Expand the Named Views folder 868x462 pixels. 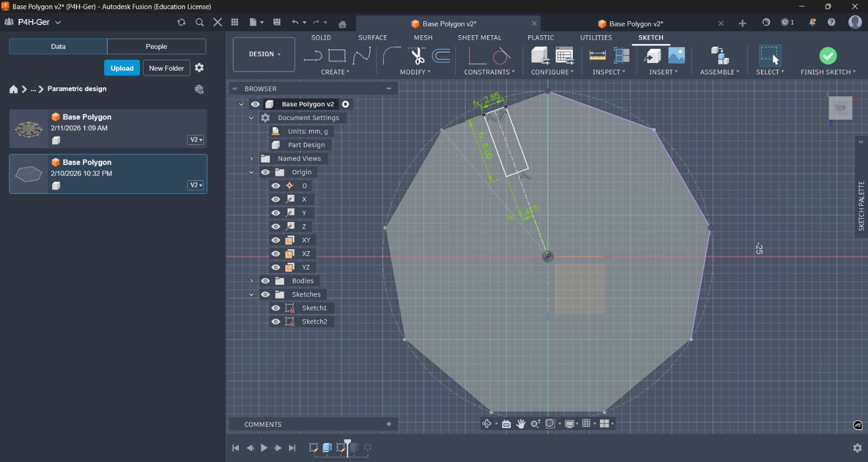[x=252, y=159]
